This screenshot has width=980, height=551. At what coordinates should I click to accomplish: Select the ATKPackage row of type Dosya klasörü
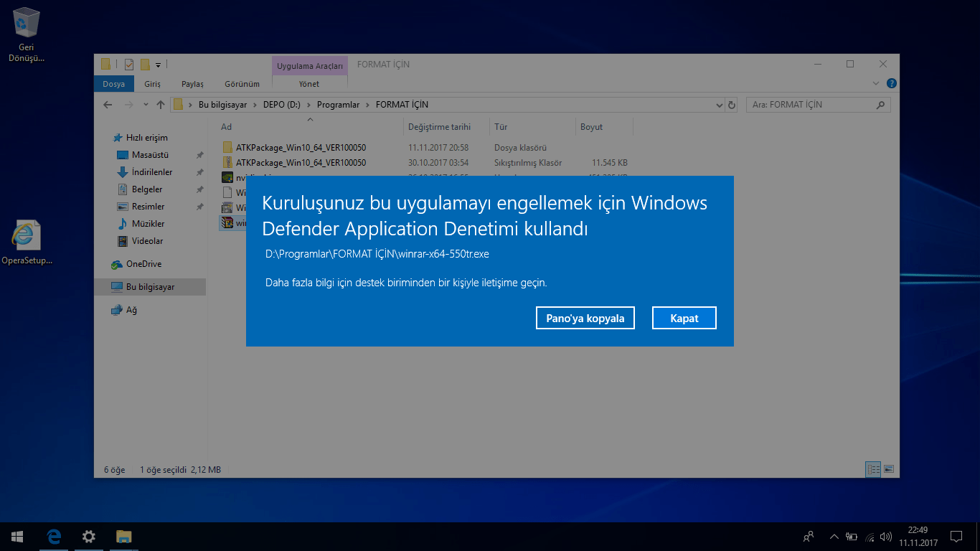click(x=423, y=147)
